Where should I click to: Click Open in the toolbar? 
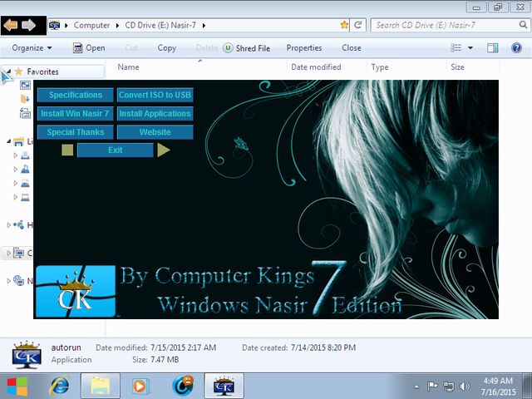(89, 48)
